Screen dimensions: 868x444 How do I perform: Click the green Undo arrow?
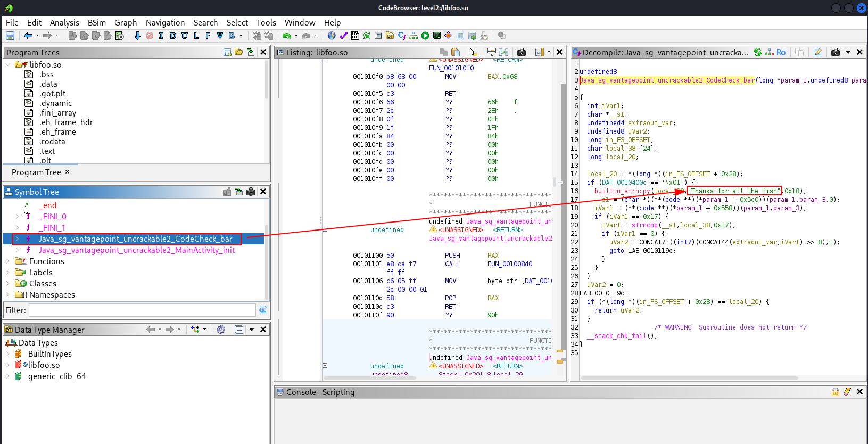point(287,36)
